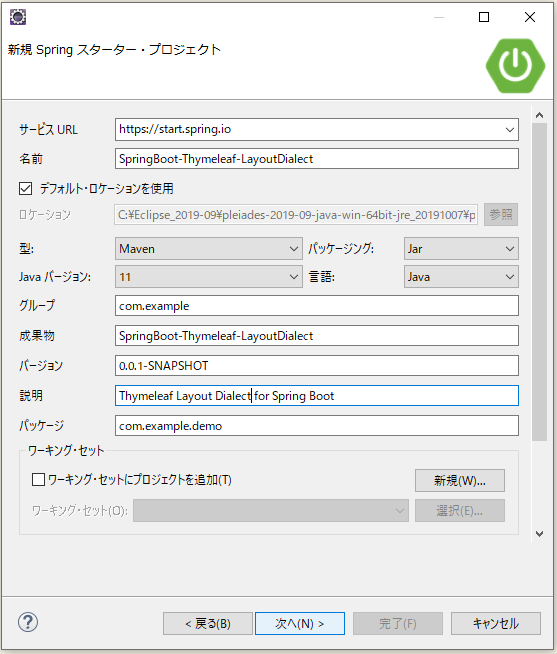
Task: Maximize the dialog window
Action: coord(484,17)
